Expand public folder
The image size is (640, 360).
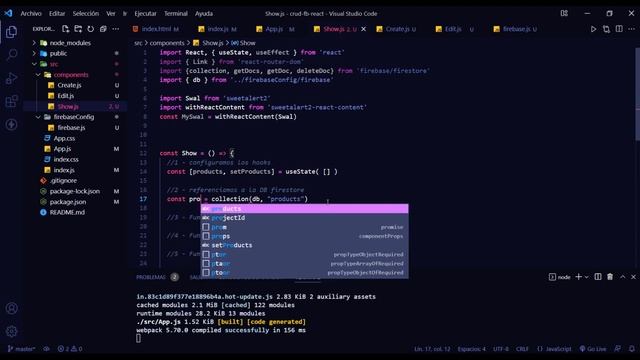[34, 53]
